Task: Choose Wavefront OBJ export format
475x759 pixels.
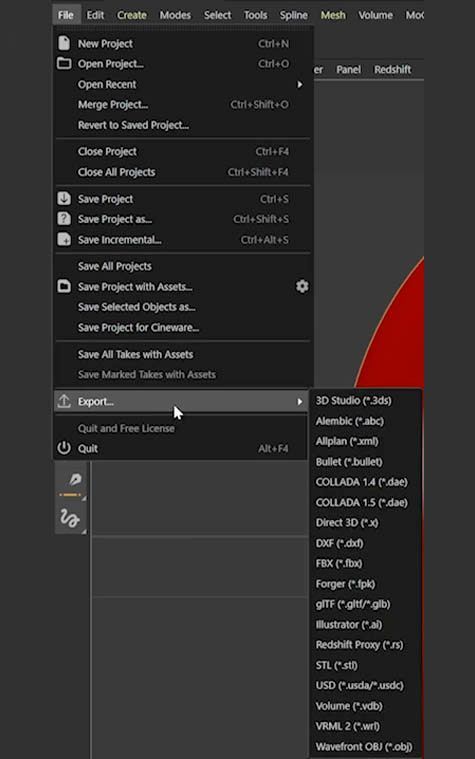Action: pos(364,746)
